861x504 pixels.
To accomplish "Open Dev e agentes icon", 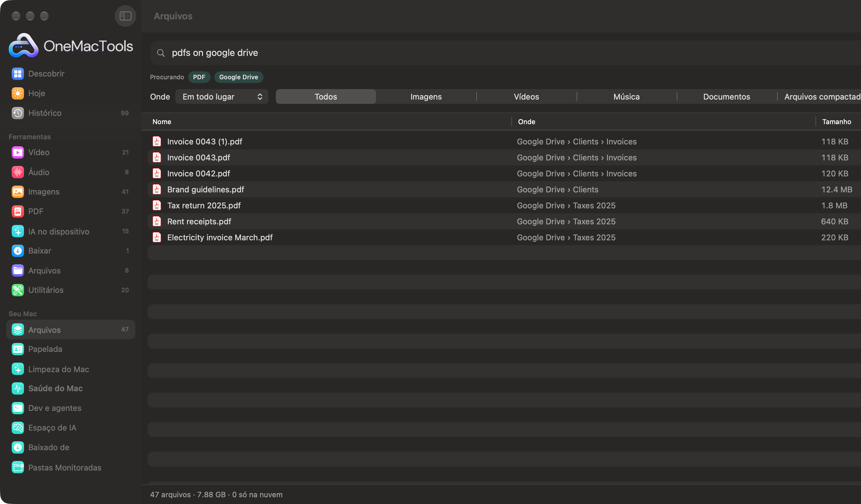I will click(x=18, y=408).
